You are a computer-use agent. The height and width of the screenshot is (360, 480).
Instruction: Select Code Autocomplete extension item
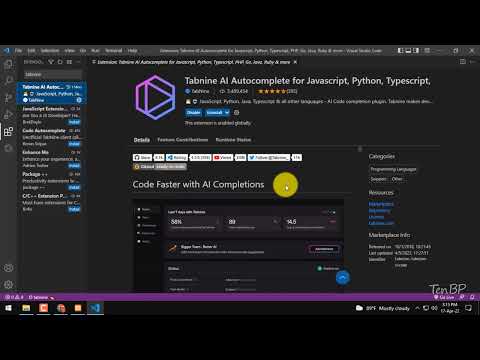(x=52, y=137)
